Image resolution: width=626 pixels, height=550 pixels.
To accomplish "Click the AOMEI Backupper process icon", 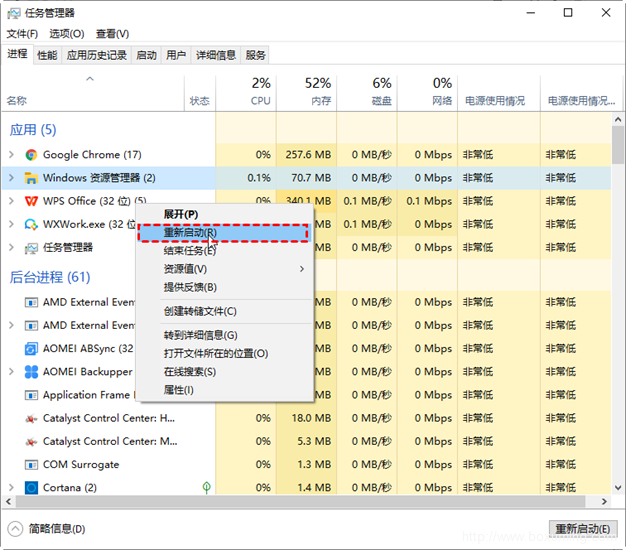I will (x=31, y=372).
